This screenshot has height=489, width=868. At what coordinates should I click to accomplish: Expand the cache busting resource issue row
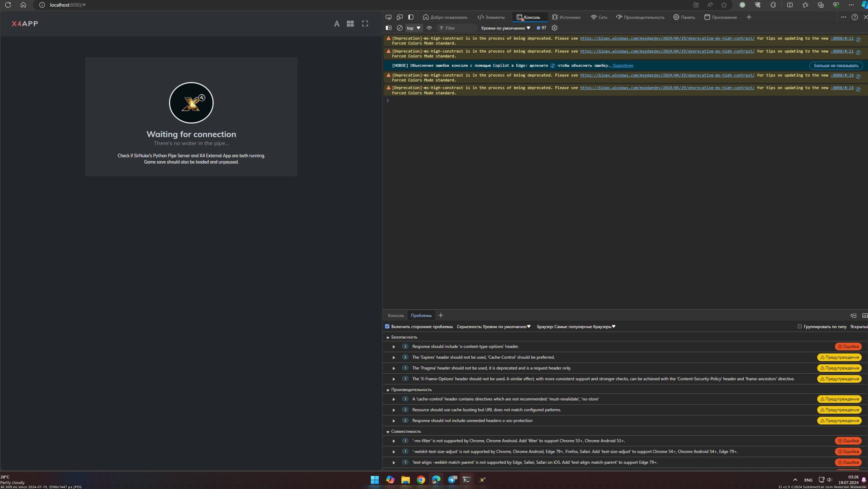(393, 410)
